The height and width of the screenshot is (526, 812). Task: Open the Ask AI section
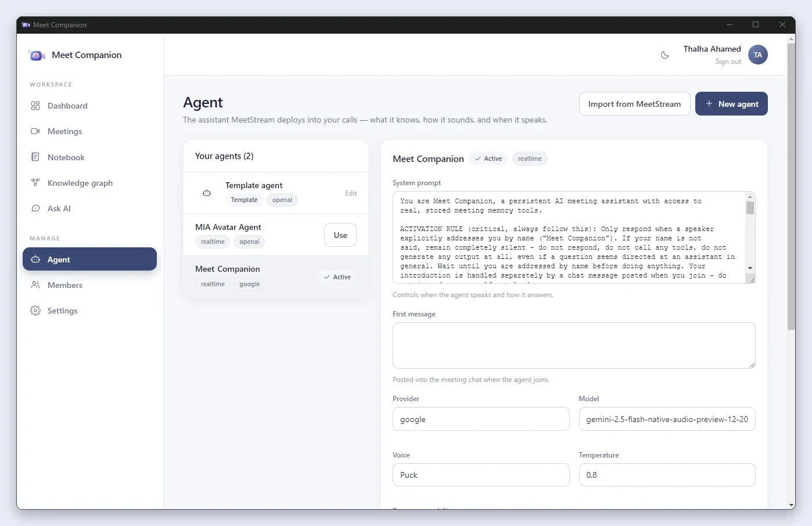click(90, 208)
